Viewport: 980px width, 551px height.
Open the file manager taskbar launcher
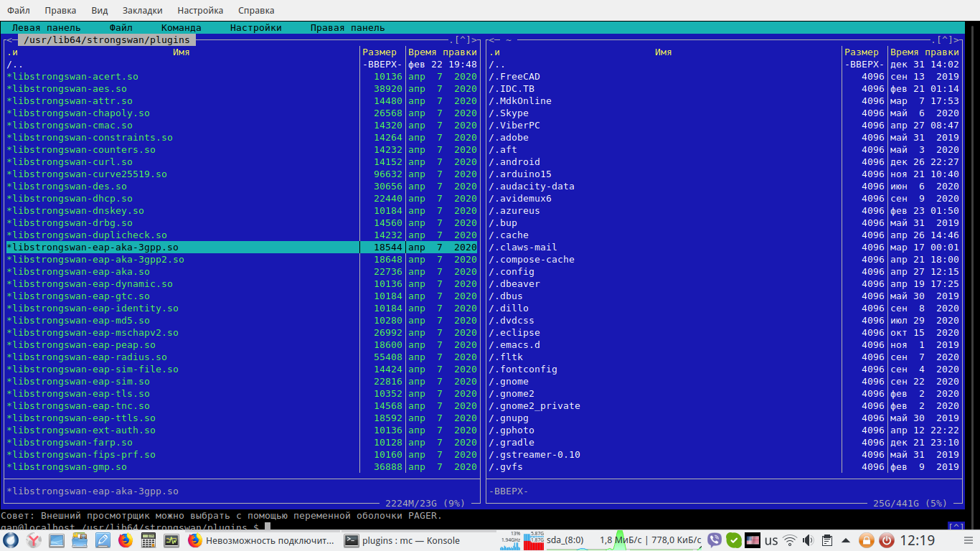click(80, 540)
